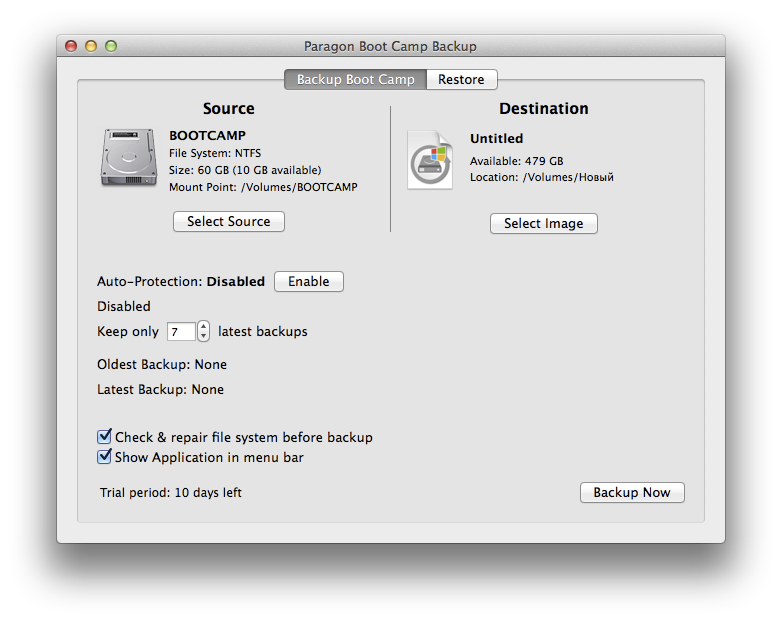
Task: Increase the latest backups count stepper
Action: click(204, 326)
